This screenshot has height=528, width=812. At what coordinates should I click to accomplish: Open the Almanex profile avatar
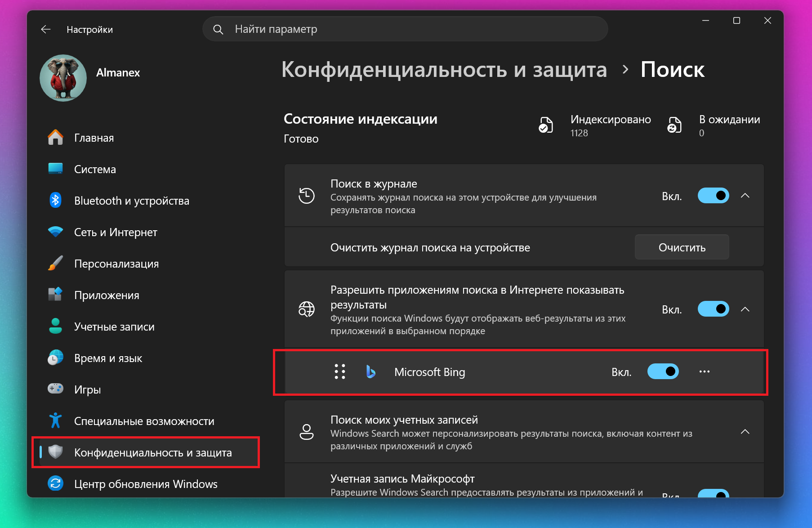click(x=63, y=78)
